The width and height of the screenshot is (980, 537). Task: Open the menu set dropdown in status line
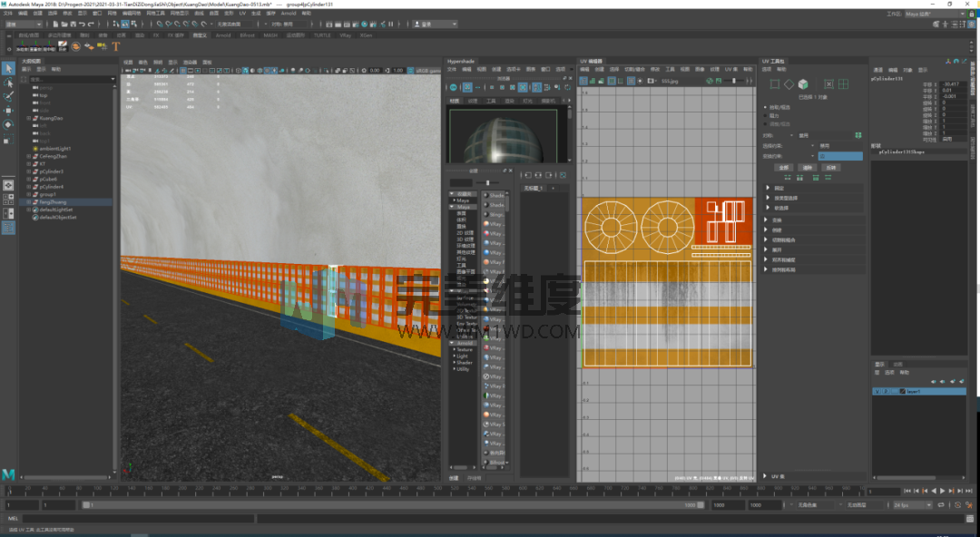point(23,24)
